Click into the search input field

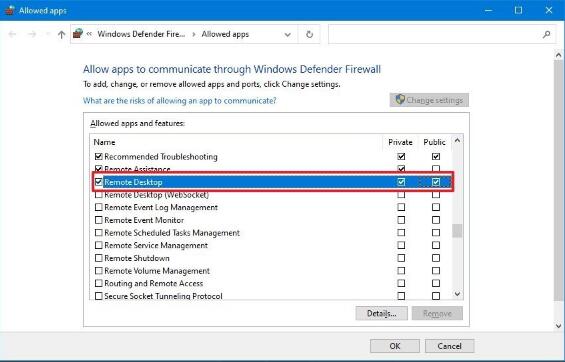pyautogui.click(x=435, y=34)
